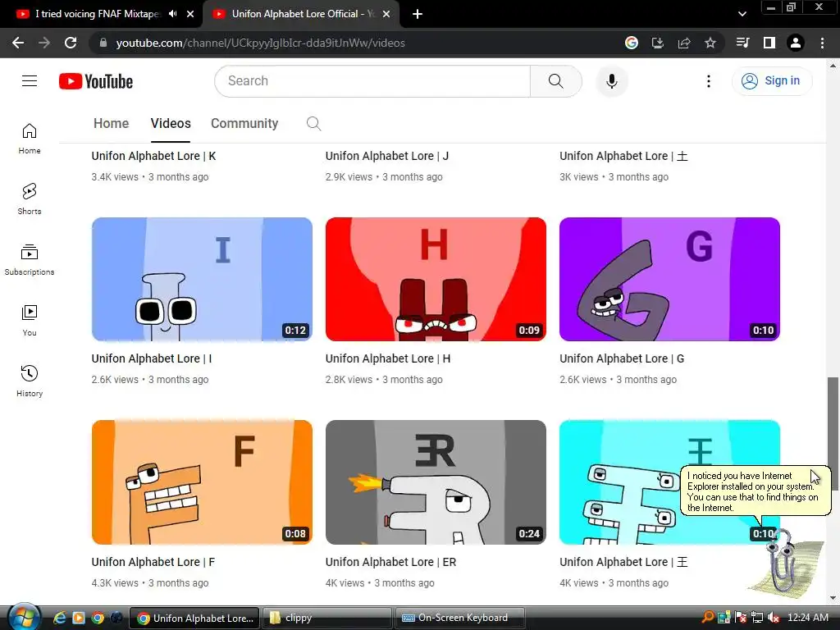Click the 12:24 AM system clock
The image size is (840, 630).
click(808, 618)
